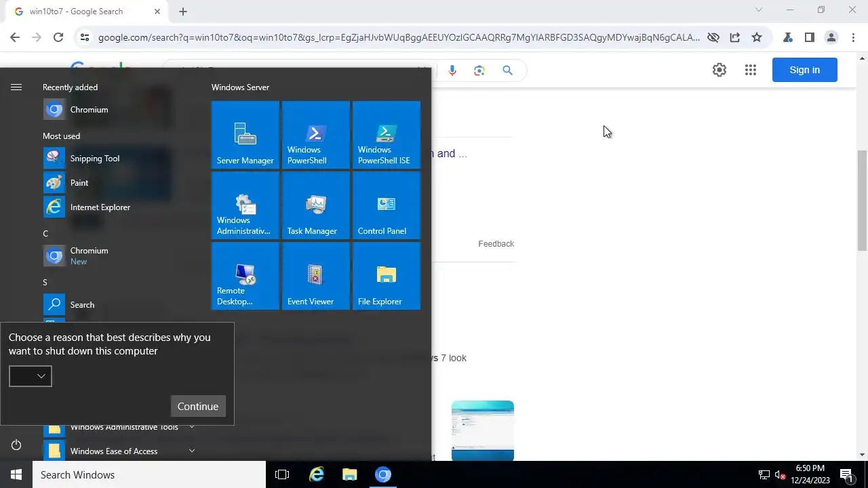Image resolution: width=868 pixels, height=488 pixels.
Task: Click the Power icon in Start menu
Action: tap(16, 445)
